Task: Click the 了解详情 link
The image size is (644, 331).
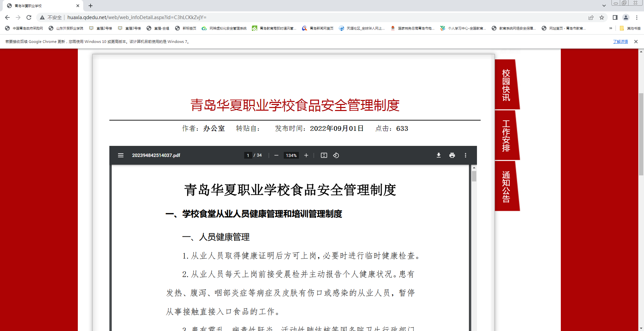Action: [620, 42]
